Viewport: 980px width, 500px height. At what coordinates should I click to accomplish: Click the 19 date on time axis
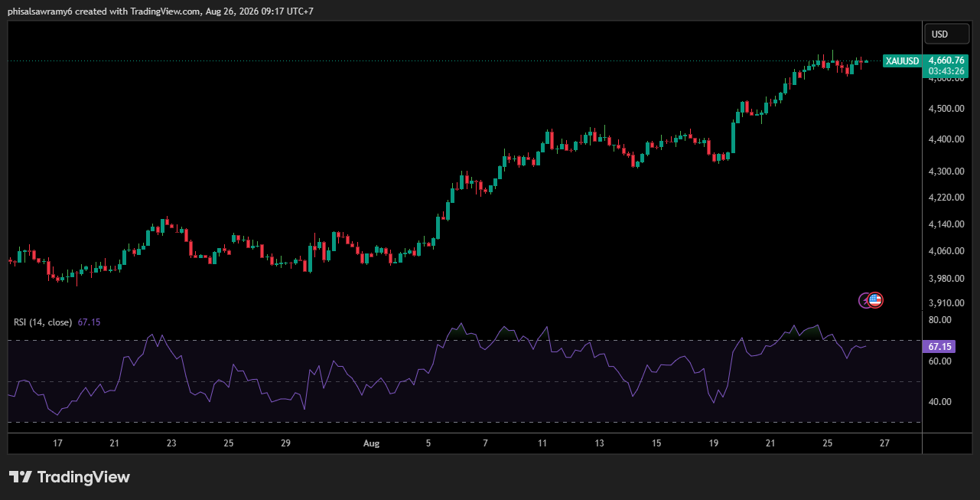pos(714,443)
